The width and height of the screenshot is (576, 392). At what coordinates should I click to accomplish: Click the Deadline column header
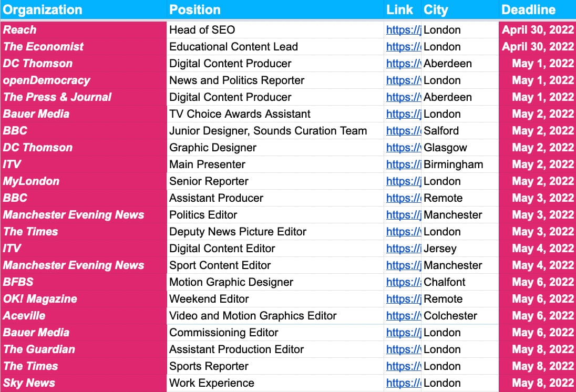coord(528,9)
